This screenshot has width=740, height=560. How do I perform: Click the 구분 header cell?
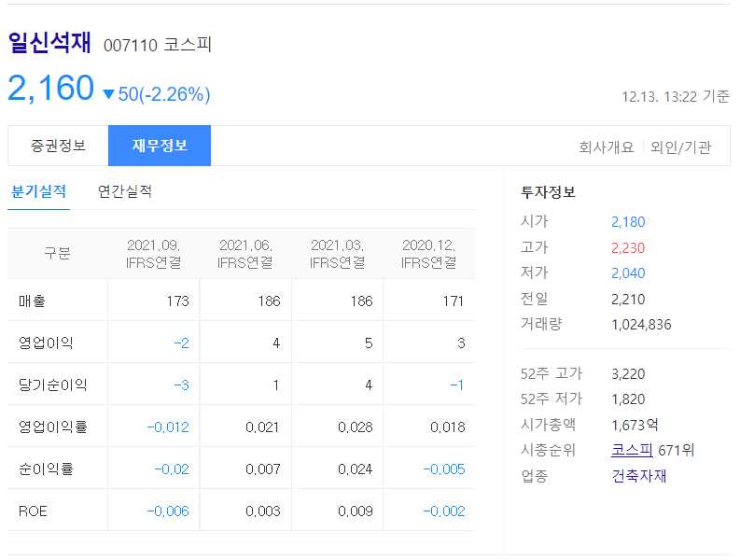point(57,253)
